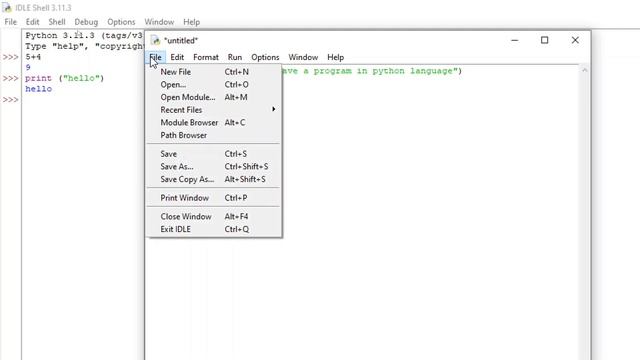Open the Edit menu in the IDLE Shell window

point(32,22)
